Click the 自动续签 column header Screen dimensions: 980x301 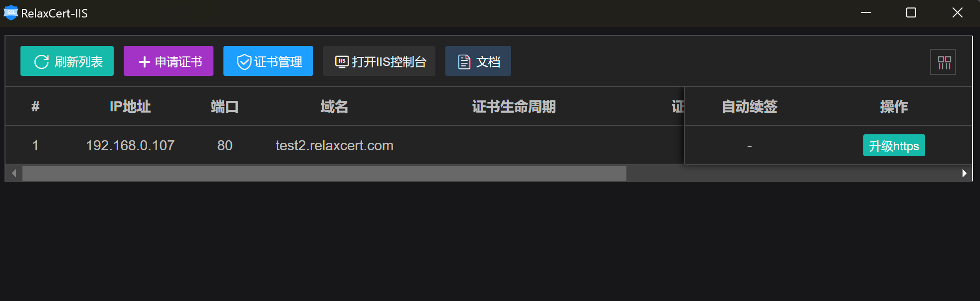point(750,106)
